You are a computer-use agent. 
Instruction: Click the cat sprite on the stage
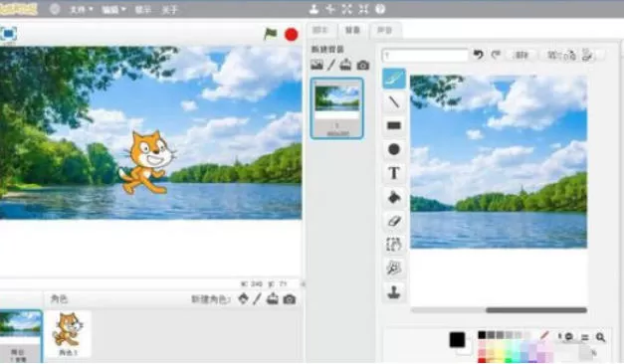[x=147, y=162]
